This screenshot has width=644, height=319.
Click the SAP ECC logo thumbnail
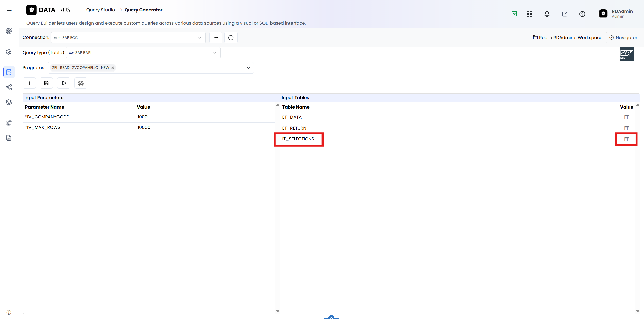[x=627, y=54]
